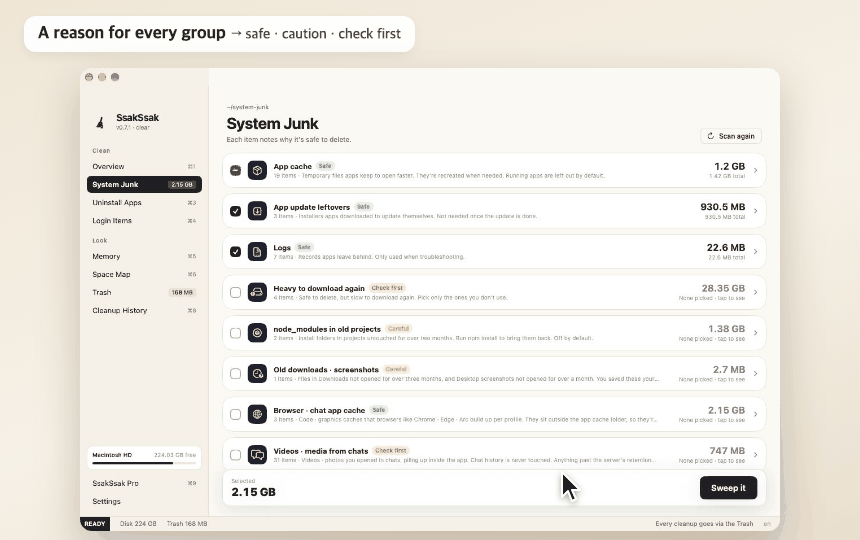Uncheck the App update leftovers checkbox
The image size is (860, 540).
[x=235, y=211]
